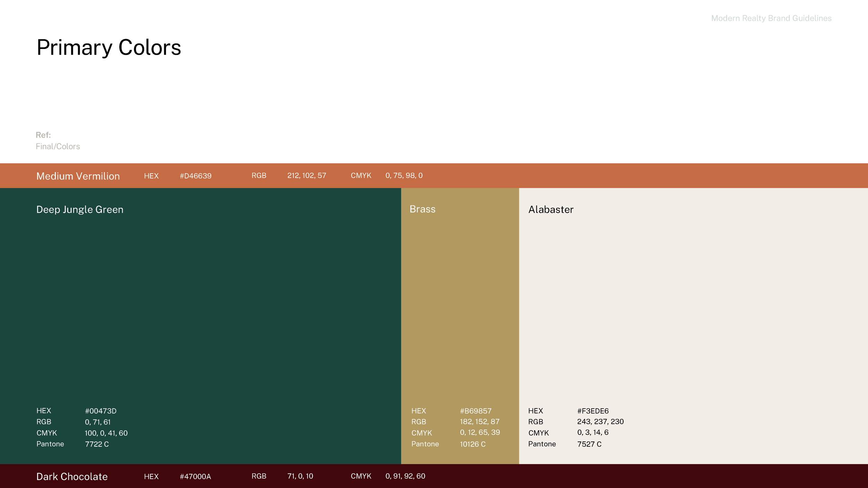Screen dimensions: 868x488
Task: Select Pantone 10126 C under Brass
Action: coord(473,444)
